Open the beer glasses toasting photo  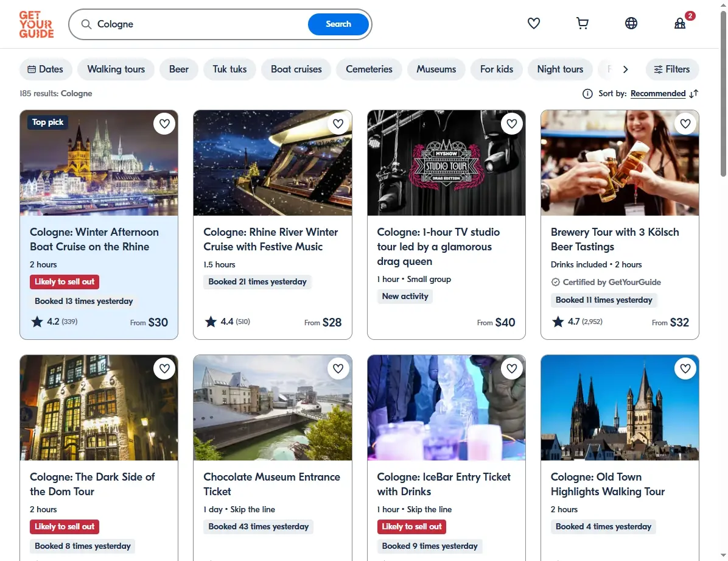(x=620, y=163)
